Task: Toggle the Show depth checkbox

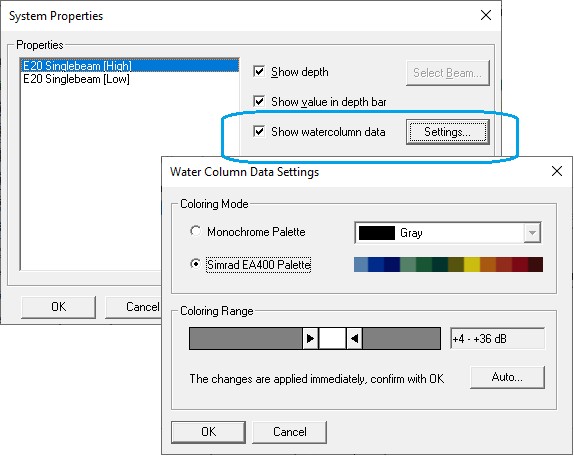Action: pos(259,71)
